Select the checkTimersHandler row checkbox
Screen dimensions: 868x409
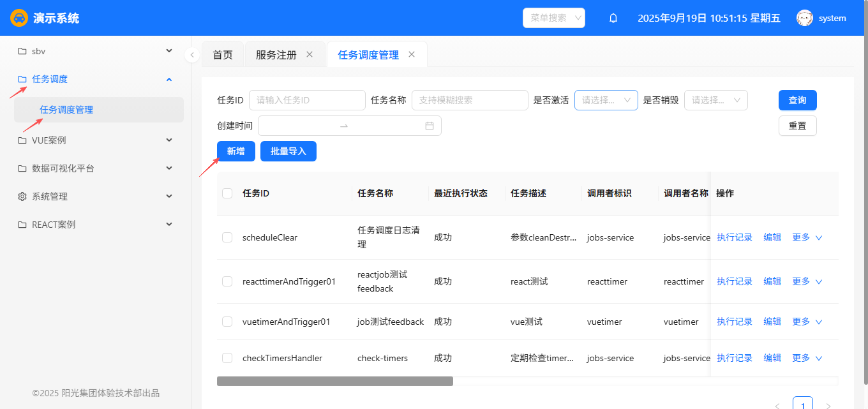[227, 358]
